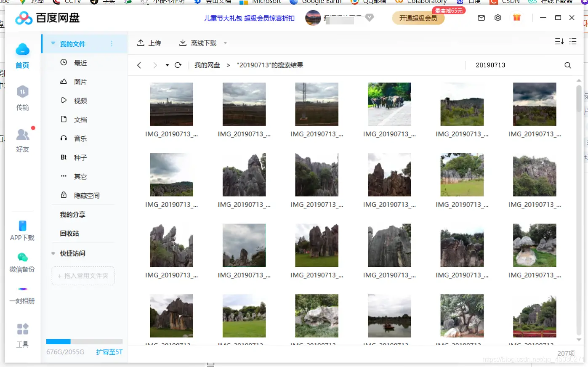
Task: Check messages via the envelope icon
Action: click(481, 18)
